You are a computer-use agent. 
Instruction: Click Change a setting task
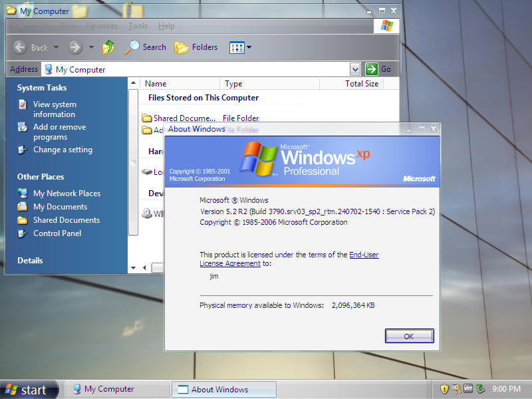click(63, 150)
